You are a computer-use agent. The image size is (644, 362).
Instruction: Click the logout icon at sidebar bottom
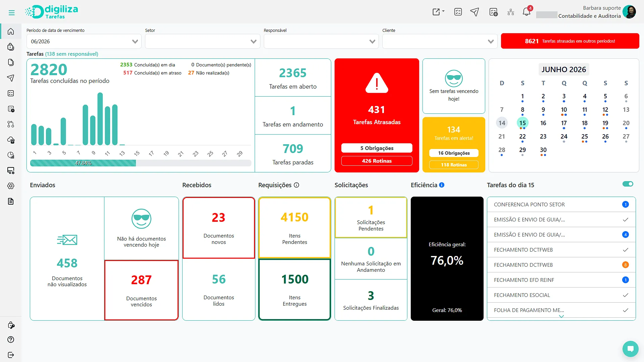(11, 355)
